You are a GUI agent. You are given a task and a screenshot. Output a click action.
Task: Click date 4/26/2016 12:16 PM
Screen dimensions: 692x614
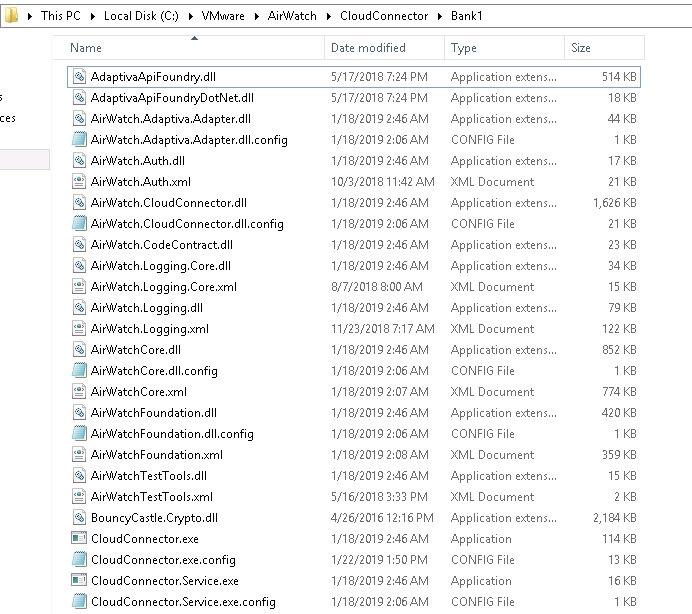[x=382, y=518]
